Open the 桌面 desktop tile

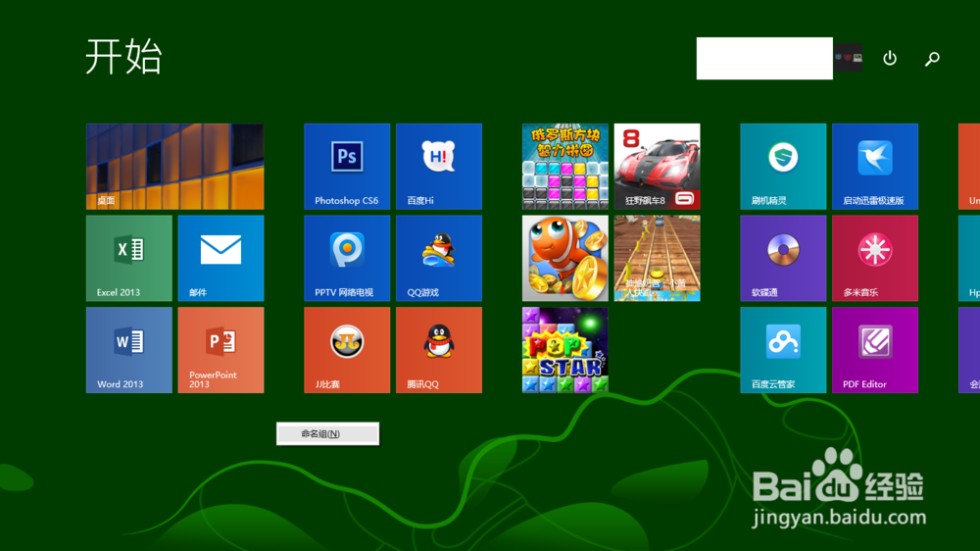pyautogui.click(x=175, y=167)
